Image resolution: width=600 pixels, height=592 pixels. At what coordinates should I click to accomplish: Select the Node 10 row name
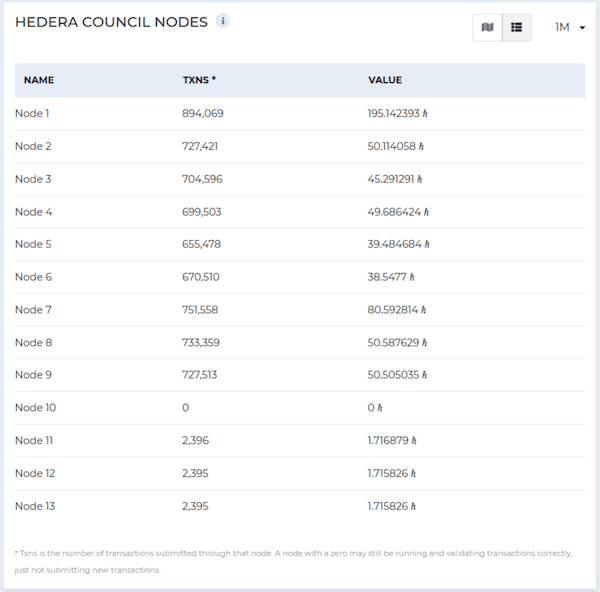36,408
